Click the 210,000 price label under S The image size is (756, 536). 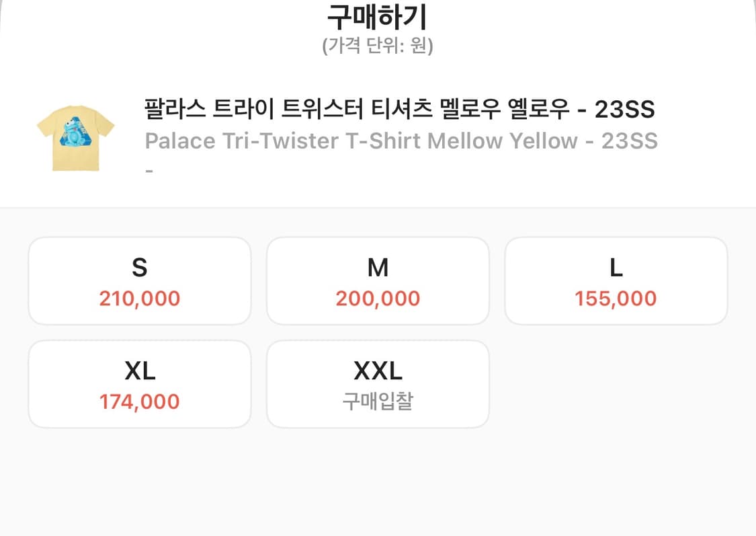pos(139,298)
